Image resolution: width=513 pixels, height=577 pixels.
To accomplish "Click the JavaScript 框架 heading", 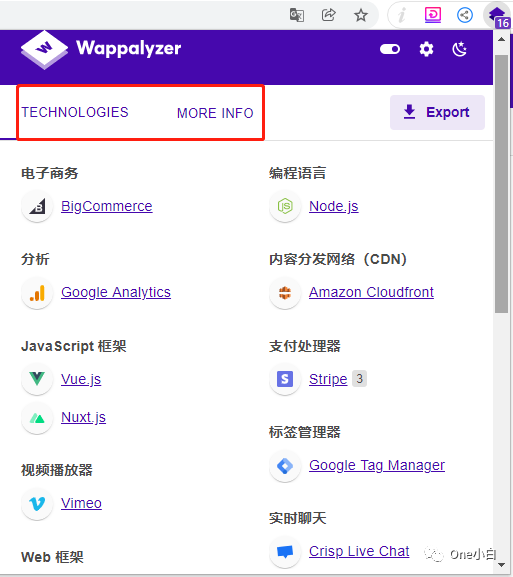I will pyautogui.click(x=74, y=346).
